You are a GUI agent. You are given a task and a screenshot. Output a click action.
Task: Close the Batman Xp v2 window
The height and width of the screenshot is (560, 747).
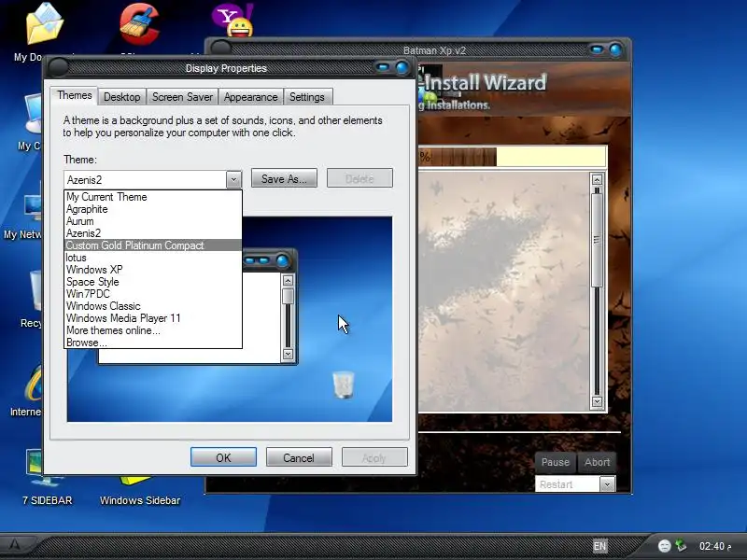click(615, 49)
